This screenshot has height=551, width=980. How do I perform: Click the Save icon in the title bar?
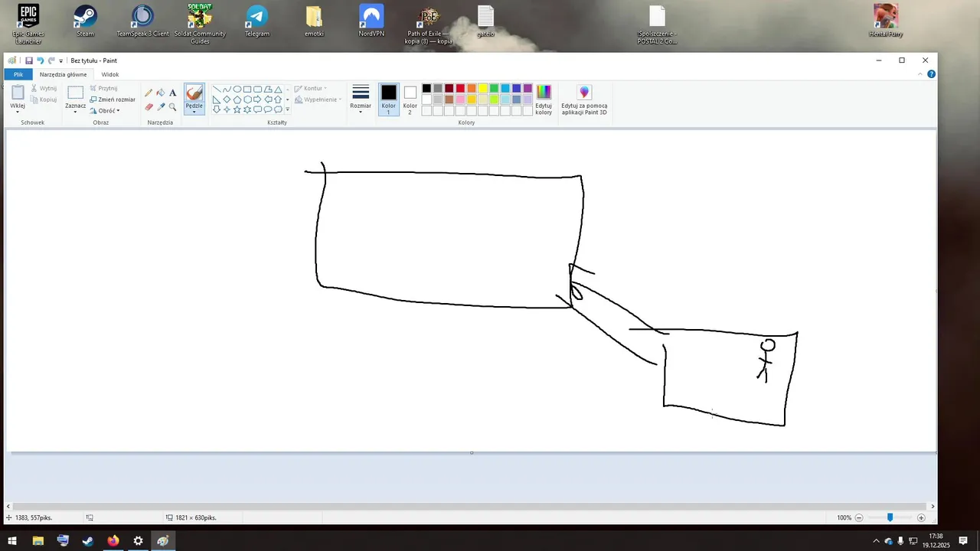click(29, 60)
